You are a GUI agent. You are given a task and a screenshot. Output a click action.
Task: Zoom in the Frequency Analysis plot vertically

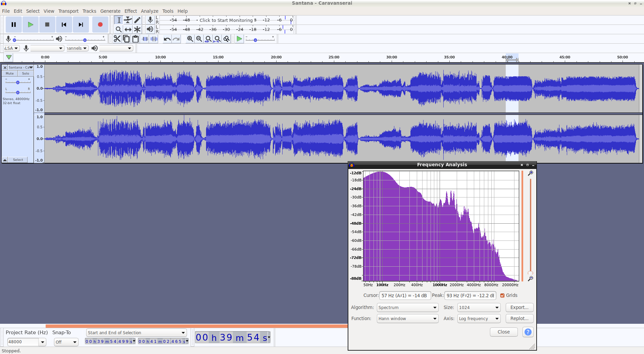tap(530, 173)
